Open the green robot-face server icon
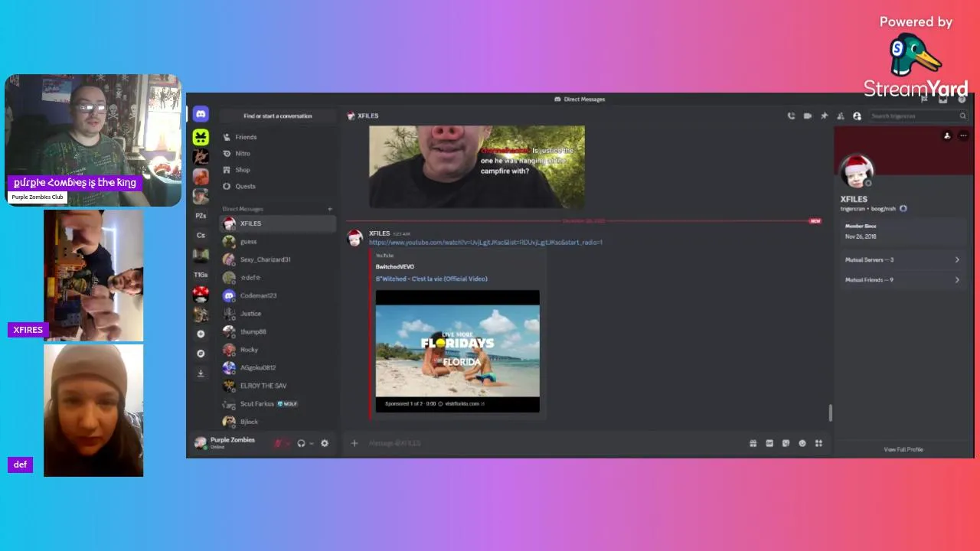Image resolution: width=980 pixels, height=551 pixels. coord(201,137)
